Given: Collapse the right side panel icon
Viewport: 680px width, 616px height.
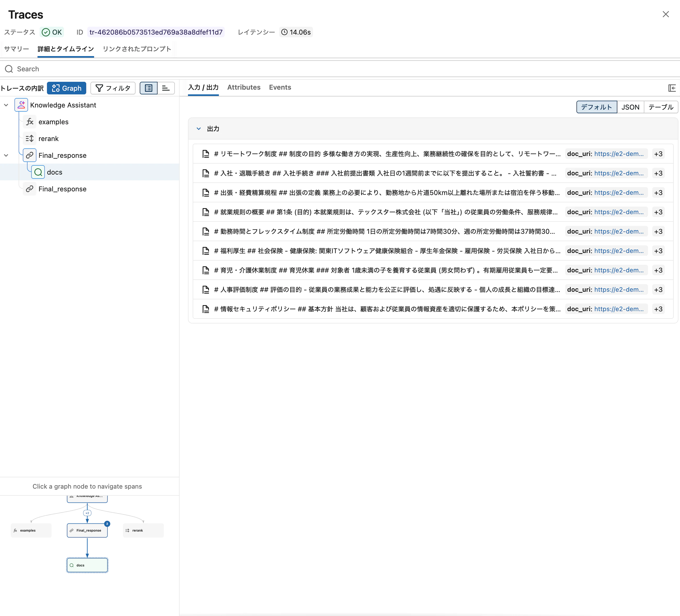Looking at the screenshot, I should coord(672,88).
